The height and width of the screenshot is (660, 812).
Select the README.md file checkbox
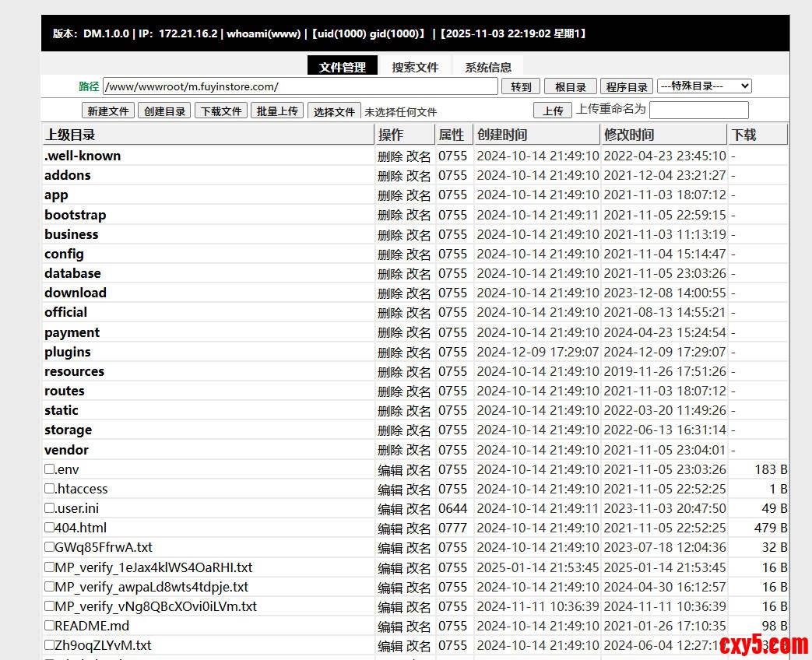tap(50, 626)
